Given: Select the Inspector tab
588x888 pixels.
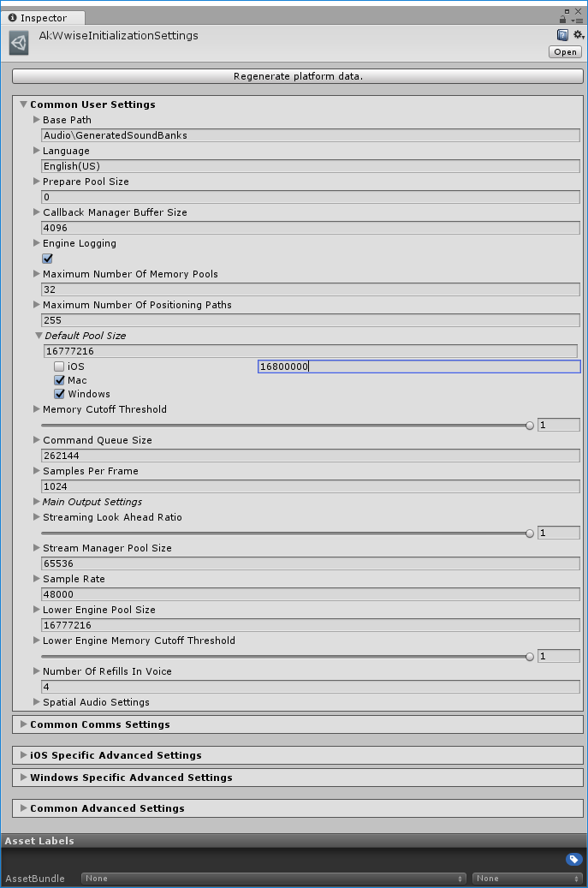Looking at the screenshot, I should (x=43, y=18).
